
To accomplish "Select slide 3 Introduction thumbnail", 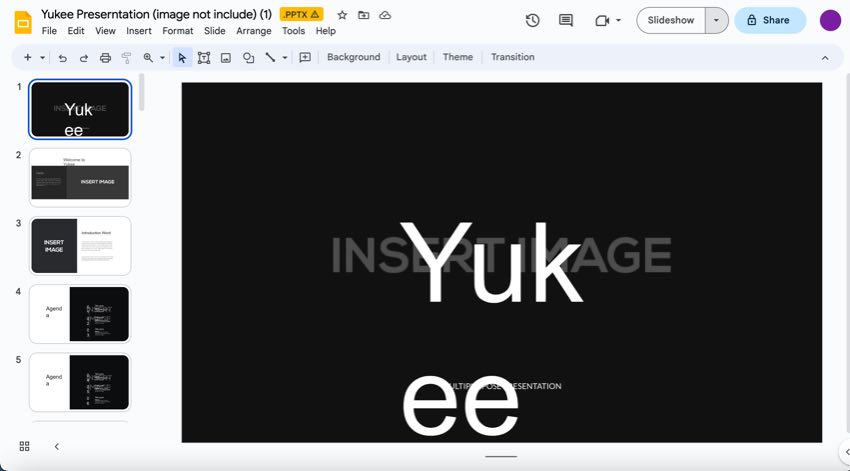I will pos(80,246).
